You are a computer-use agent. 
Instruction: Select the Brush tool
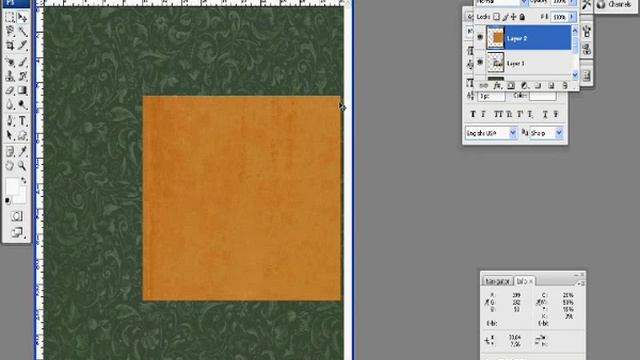click(x=22, y=62)
